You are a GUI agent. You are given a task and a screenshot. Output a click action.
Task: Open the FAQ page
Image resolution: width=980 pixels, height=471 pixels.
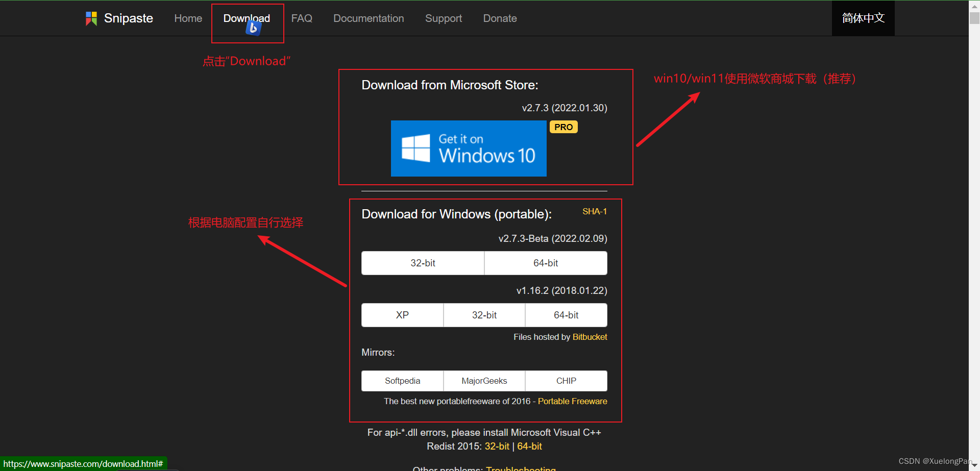302,18
